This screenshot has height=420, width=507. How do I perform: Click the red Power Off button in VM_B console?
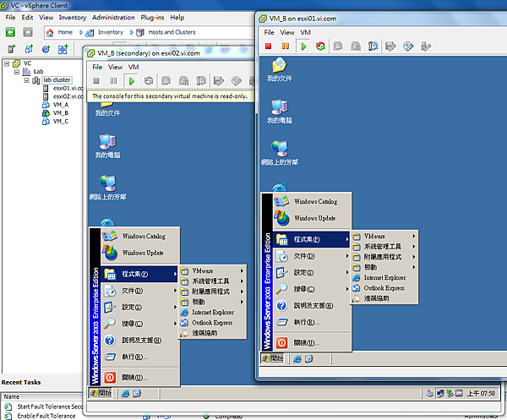pos(269,46)
